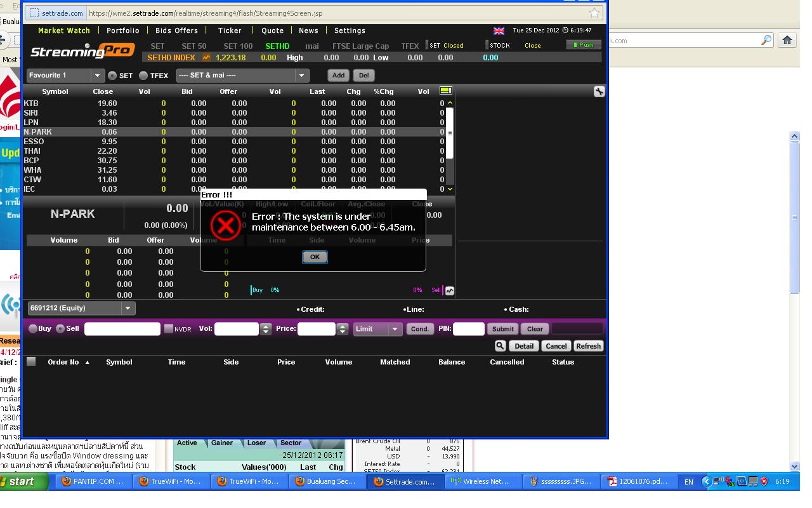Click the chart icon next to the Sell percentage
Viewport: 812px width, 508px height.
coord(450,290)
